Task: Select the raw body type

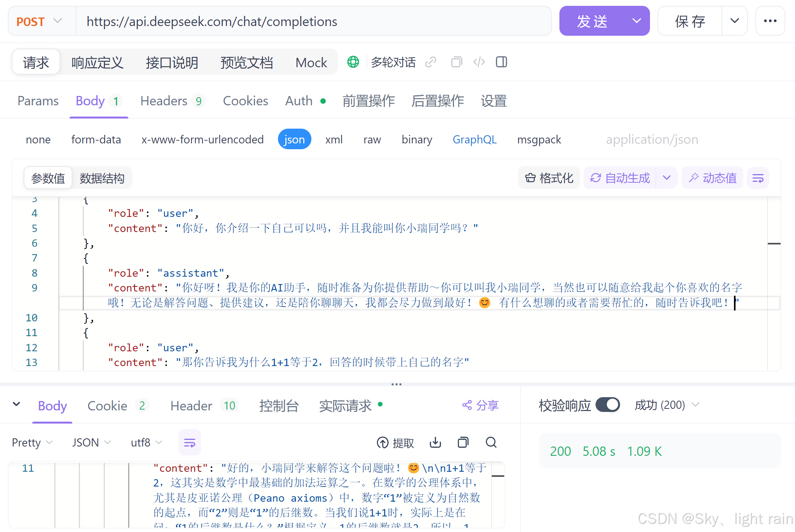Action: coord(372,140)
